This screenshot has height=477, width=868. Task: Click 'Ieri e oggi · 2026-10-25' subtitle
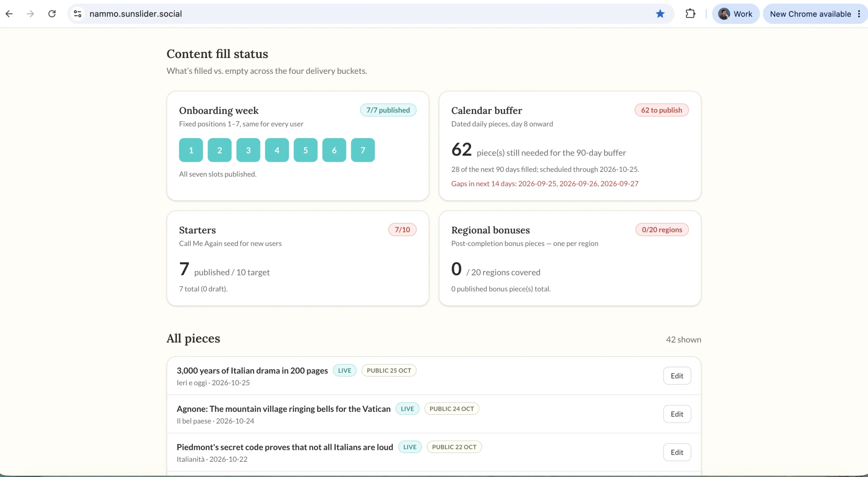tap(213, 383)
